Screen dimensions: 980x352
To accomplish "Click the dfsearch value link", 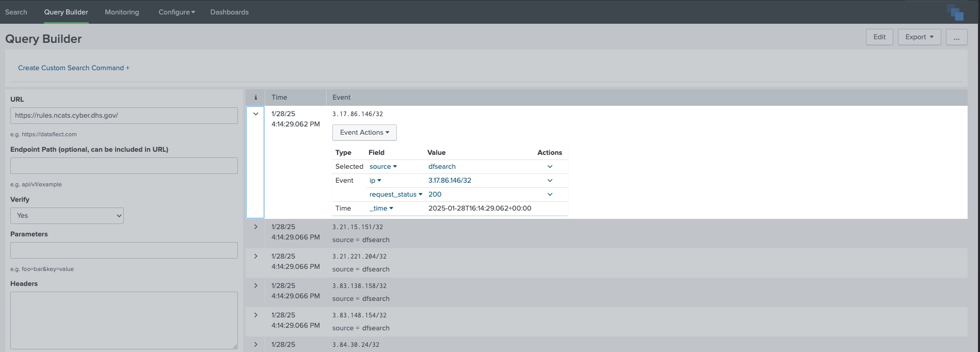I will (442, 167).
